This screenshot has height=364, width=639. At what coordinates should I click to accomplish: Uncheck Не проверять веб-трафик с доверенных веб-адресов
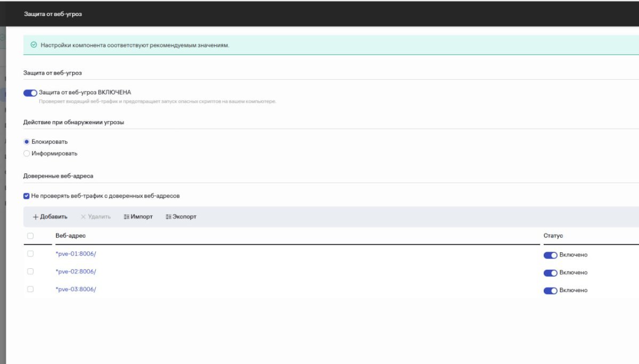27,196
